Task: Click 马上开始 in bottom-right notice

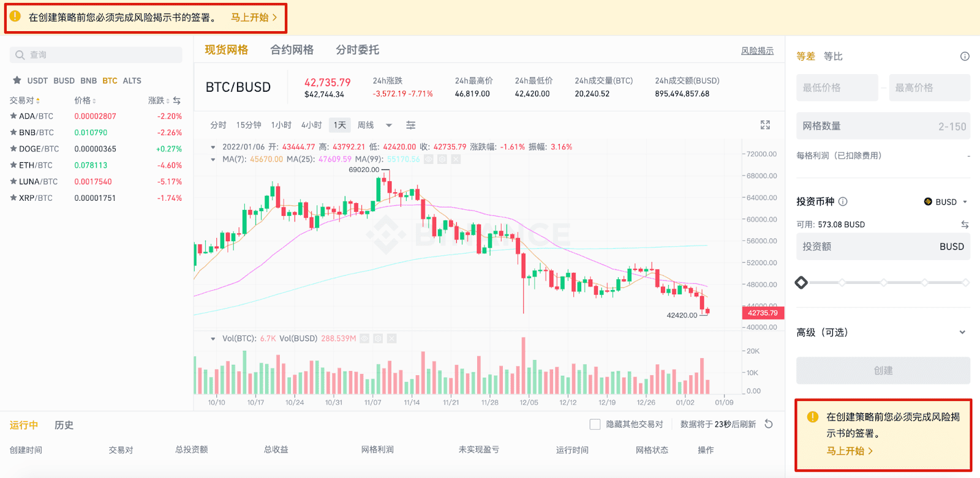Action: click(x=850, y=450)
